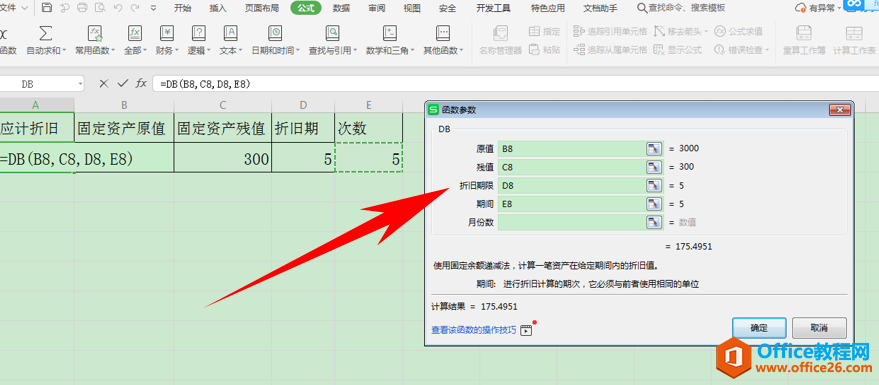This screenshot has width=879, height=385.
Task: Click the 残值 input field containing C8
Action: click(572, 167)
